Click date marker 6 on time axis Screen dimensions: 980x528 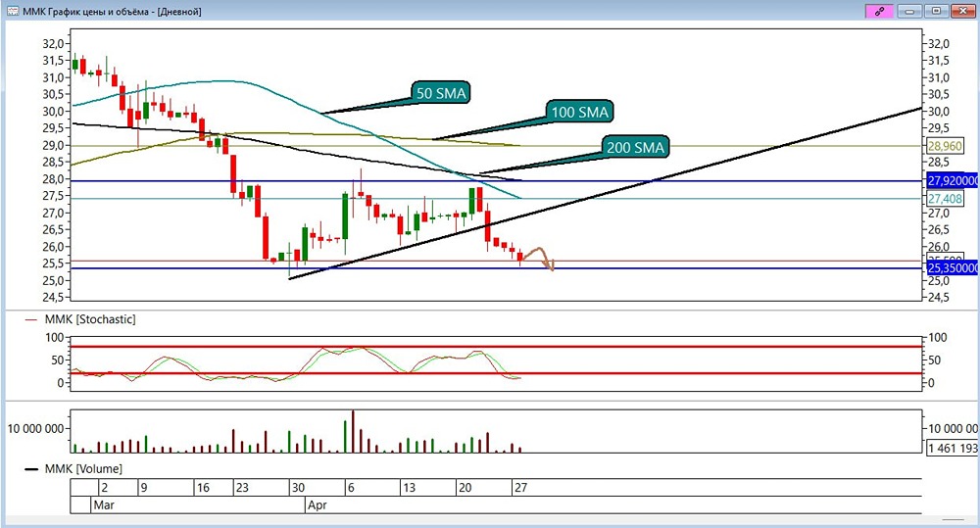351,488
